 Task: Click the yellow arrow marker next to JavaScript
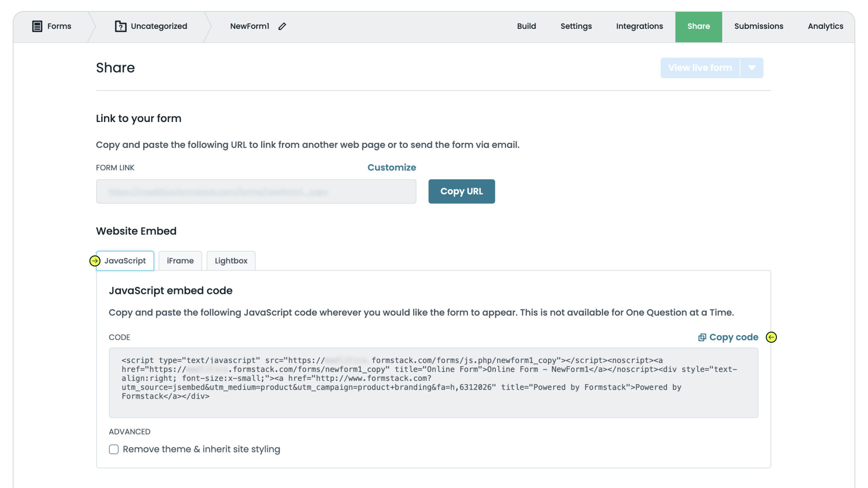95,261
